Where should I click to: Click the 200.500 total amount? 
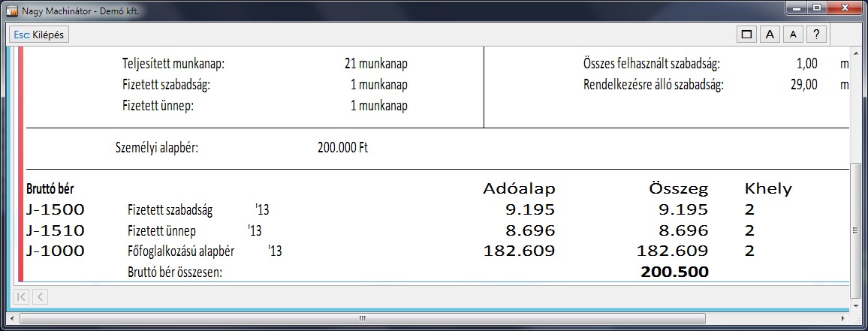[674, 272]
